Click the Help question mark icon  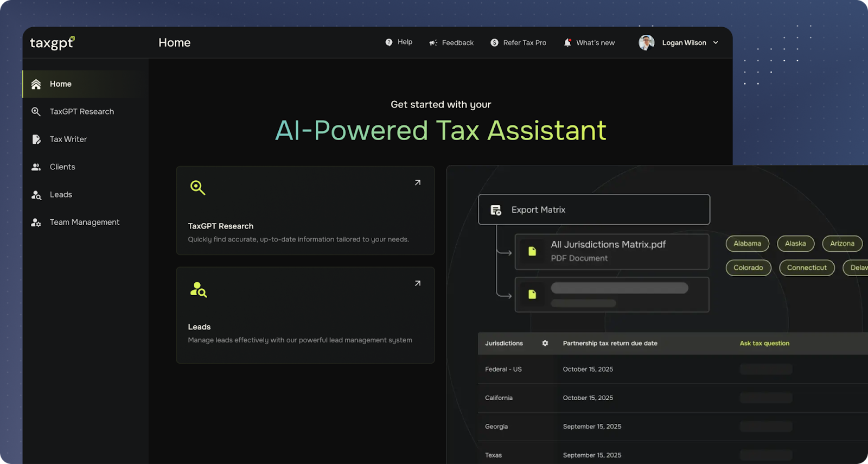pos(389,42)
